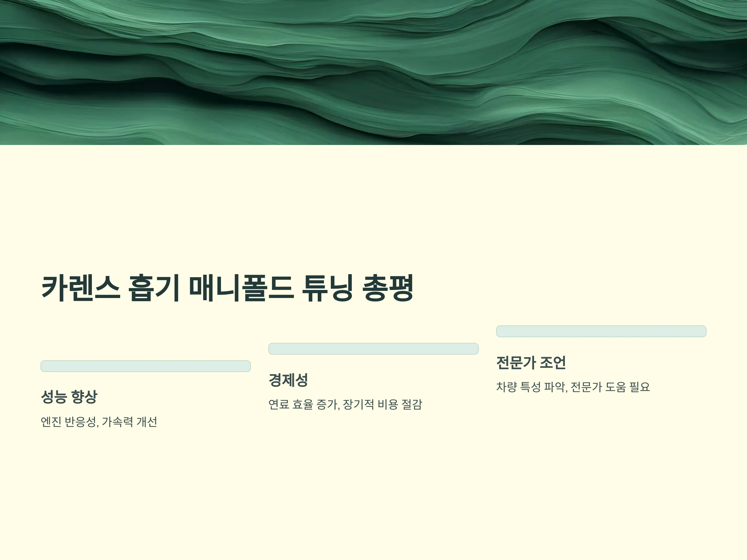Select the word 카렌스 in the title
The height and width of the screenshot is (560, 747).
(81, 288)
